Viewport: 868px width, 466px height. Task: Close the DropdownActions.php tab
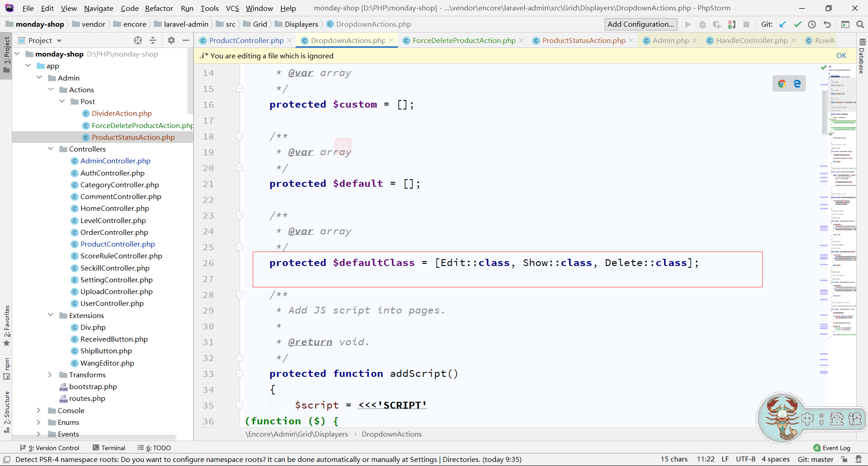(x=391, y=40)
